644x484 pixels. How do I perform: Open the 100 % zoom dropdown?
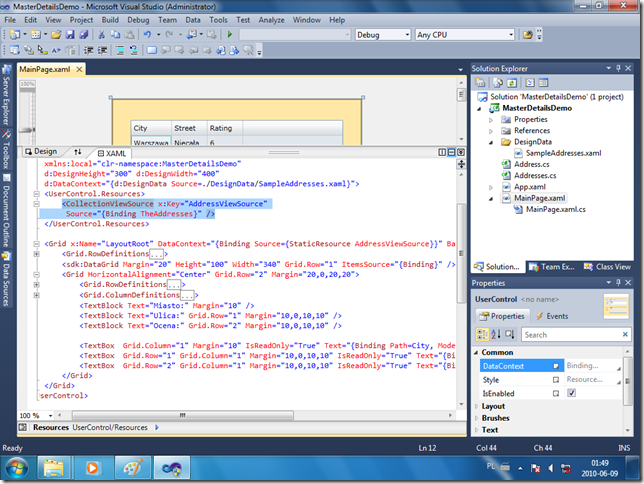point(50,416)
